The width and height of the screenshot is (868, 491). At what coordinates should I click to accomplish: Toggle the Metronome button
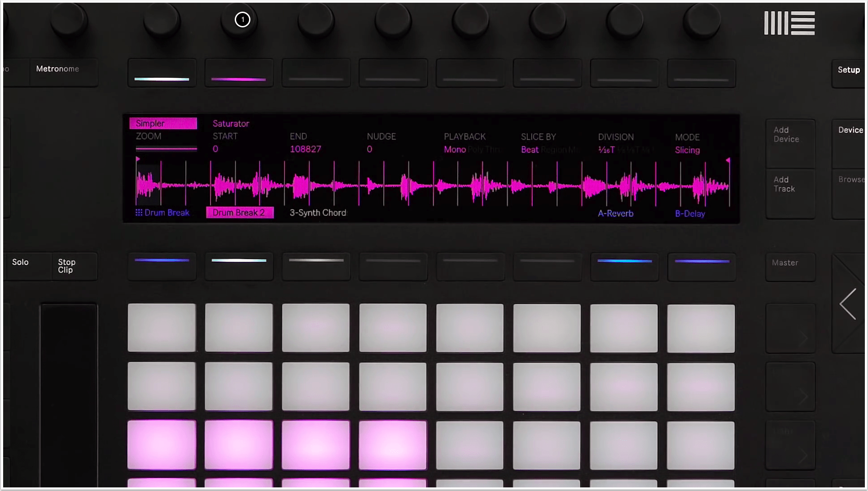tap(57, 69)
